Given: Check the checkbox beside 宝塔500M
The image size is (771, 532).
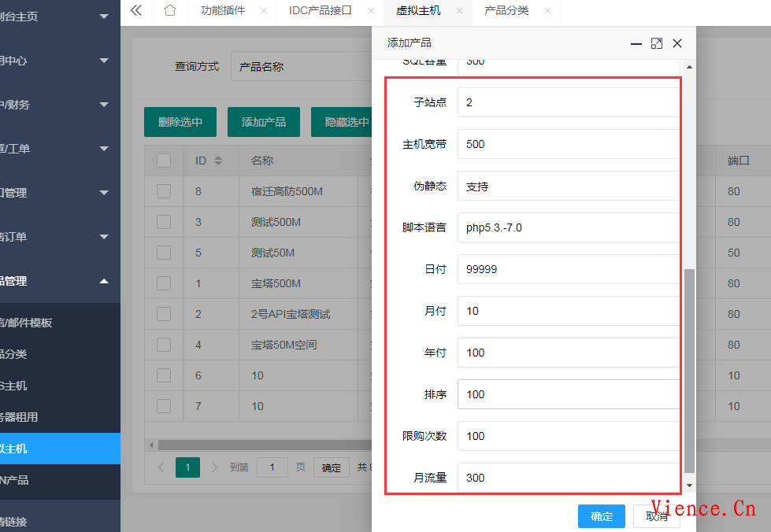Looking at the screenshot, I should pos(165,283).
